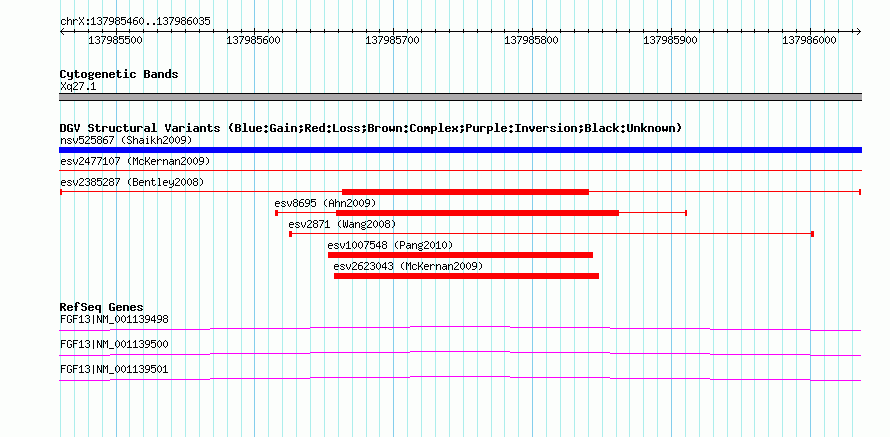Open the esv2477107 (McKernan2009) variant label
890x437 pixels.
click(x=135, y=161)
